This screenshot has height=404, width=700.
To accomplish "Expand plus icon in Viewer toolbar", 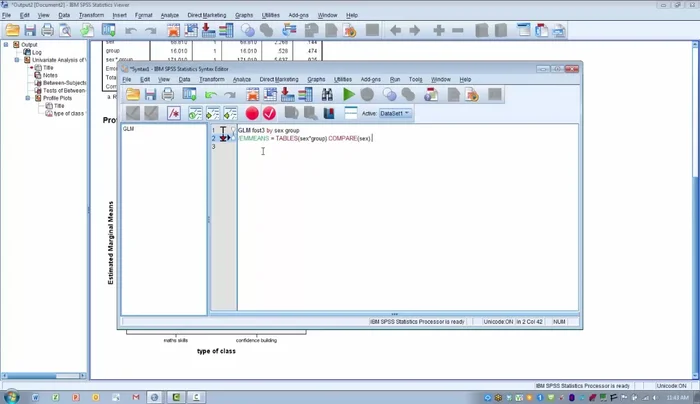I will 439,30.
